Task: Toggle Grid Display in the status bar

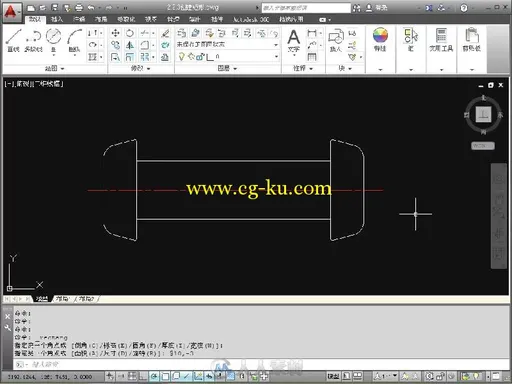Action: click(x=132, y=376)
